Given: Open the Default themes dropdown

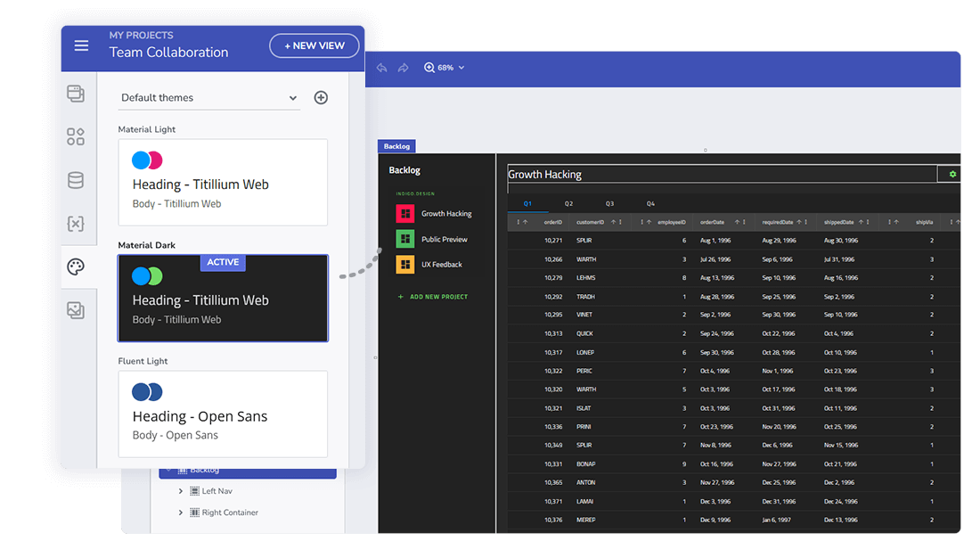Looking at the screenshot, I should (209, 97).
